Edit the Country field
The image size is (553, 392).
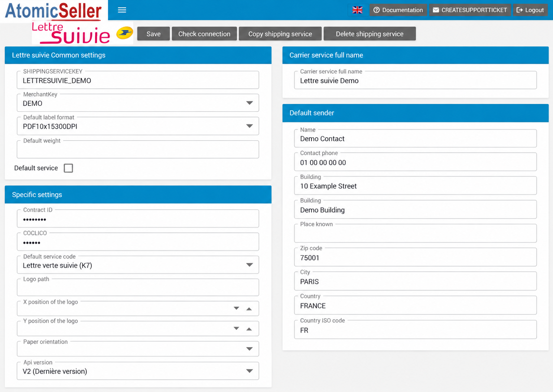(x=415, y=305)
